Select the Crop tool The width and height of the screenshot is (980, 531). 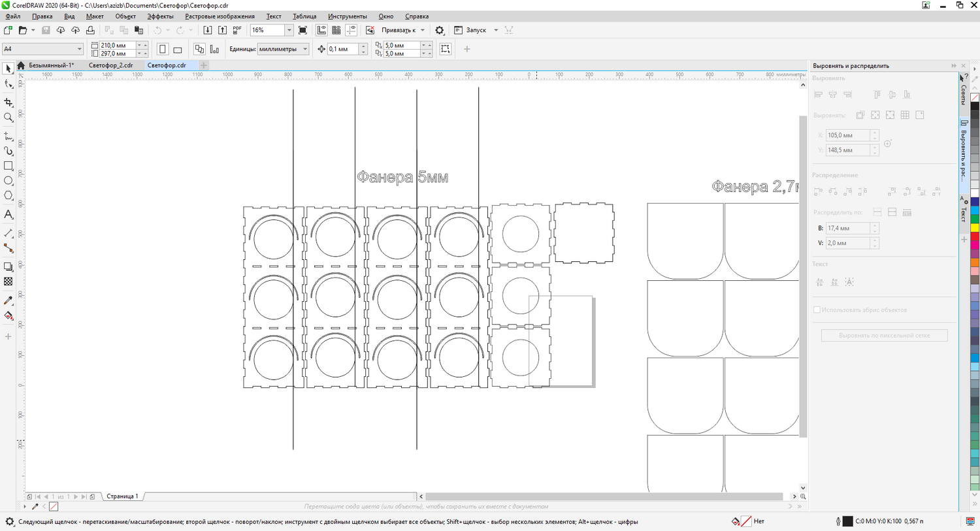(8, 103)
